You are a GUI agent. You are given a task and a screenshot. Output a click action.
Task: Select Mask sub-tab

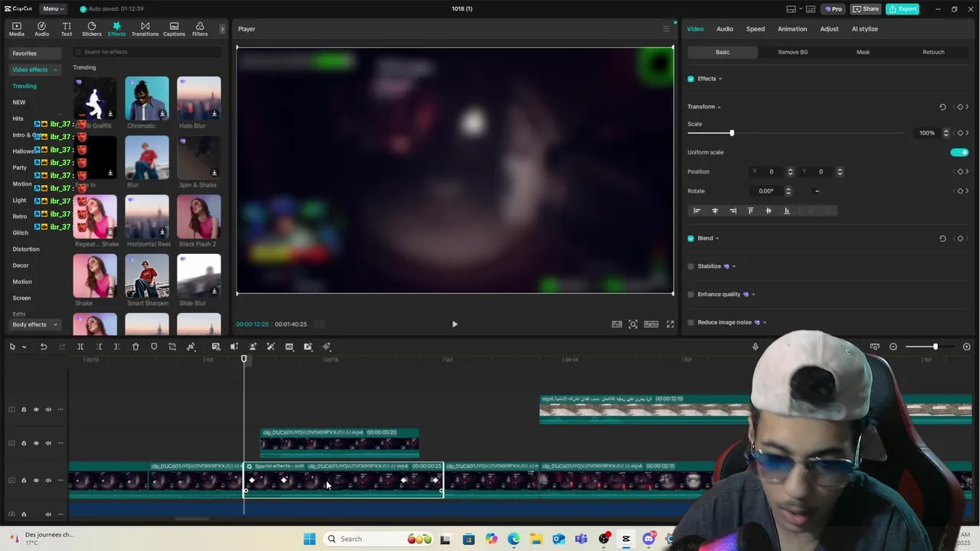[x=863, y=52]
